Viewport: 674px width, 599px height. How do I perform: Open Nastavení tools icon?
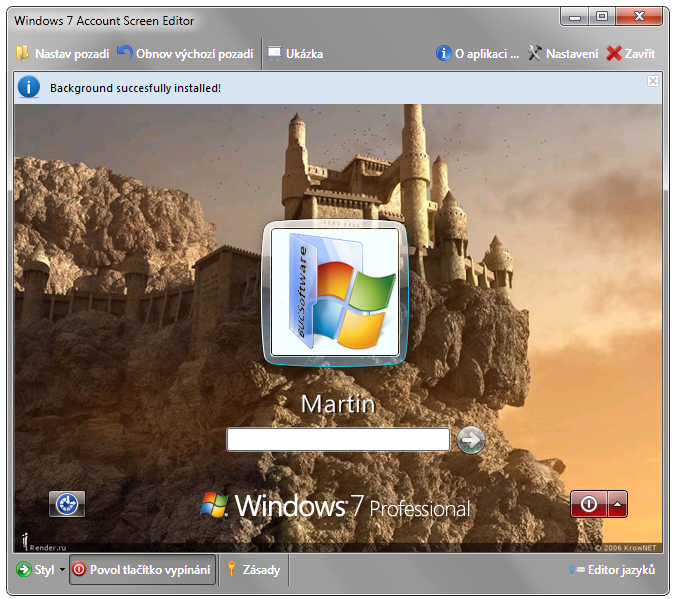click(534, 53)
